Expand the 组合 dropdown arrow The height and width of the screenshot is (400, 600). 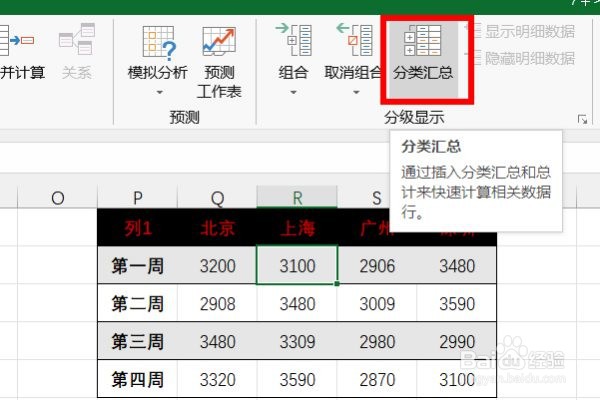tap(293, 92)
